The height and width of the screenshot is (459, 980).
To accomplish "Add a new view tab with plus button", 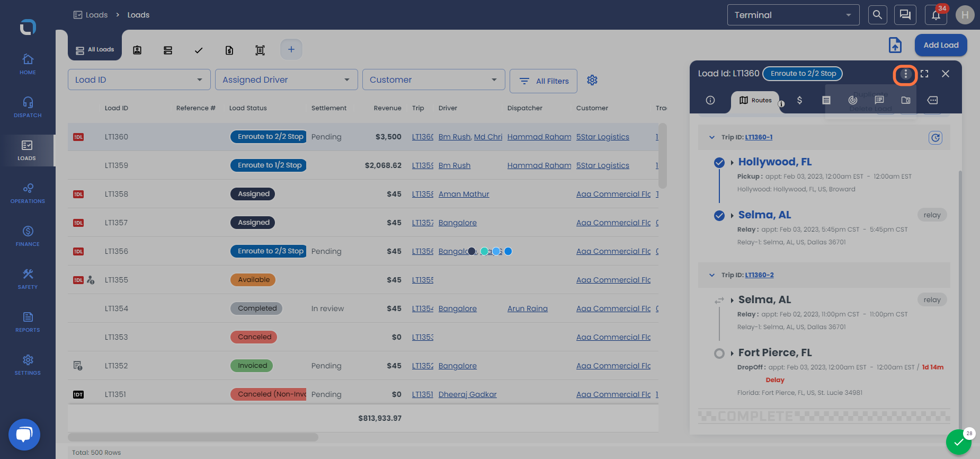I will click(291, 49).
